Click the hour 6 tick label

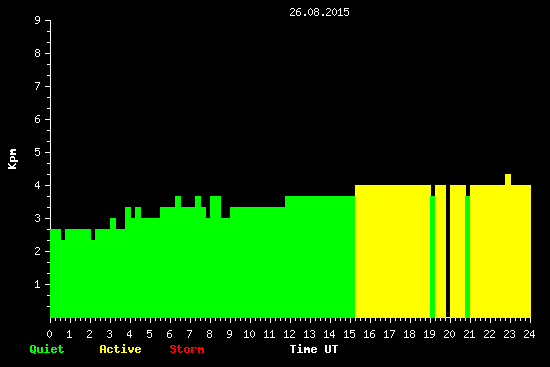point(169,334)
